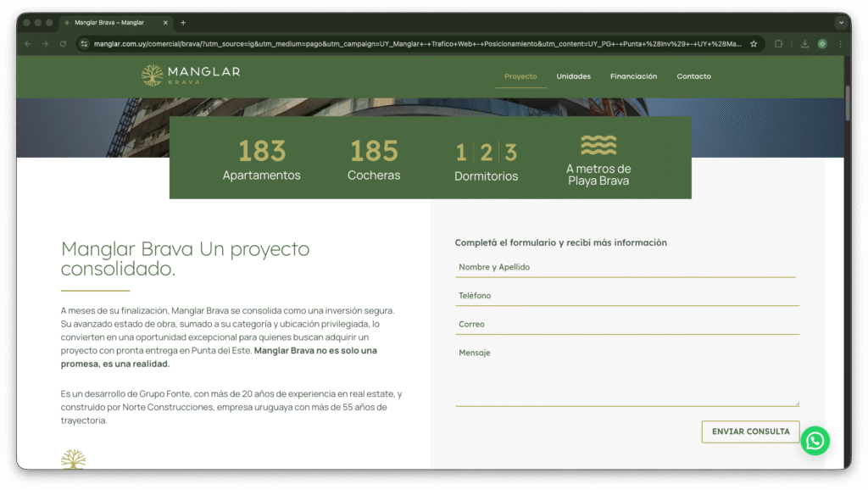Go to Financiación in the navigation
The height and width of the screenshot is (490, 868).
pyautogui.click(x=633, y=76)
